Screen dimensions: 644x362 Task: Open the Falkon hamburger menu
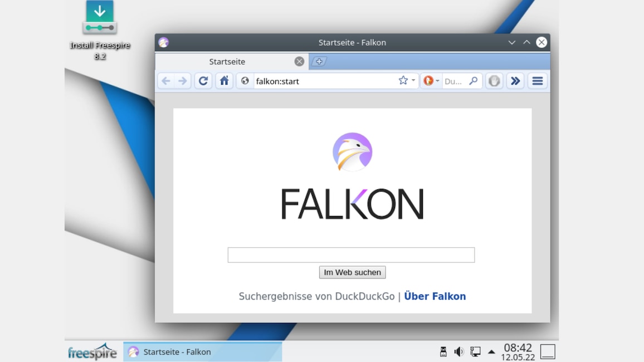tap(537, 81)
